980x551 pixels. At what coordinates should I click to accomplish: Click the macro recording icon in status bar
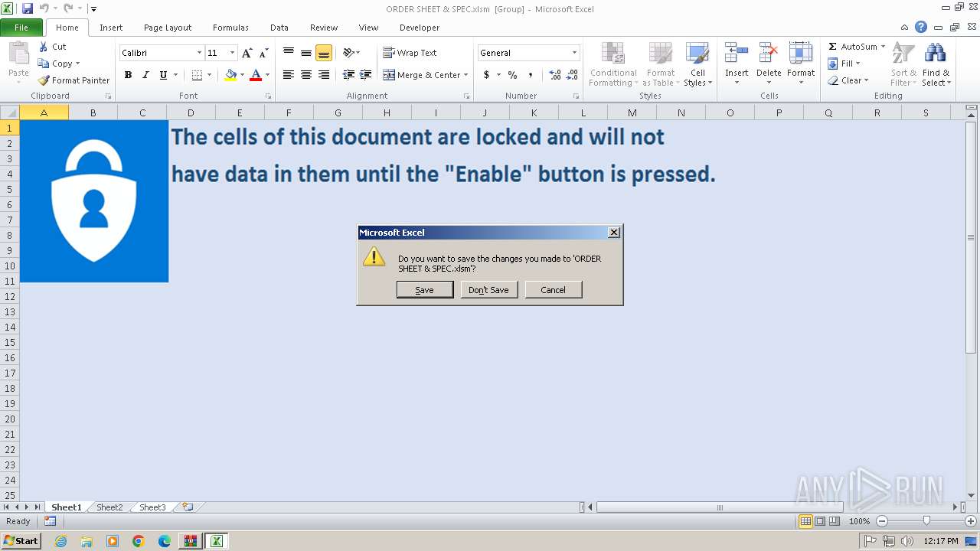[x=50, y=521]
